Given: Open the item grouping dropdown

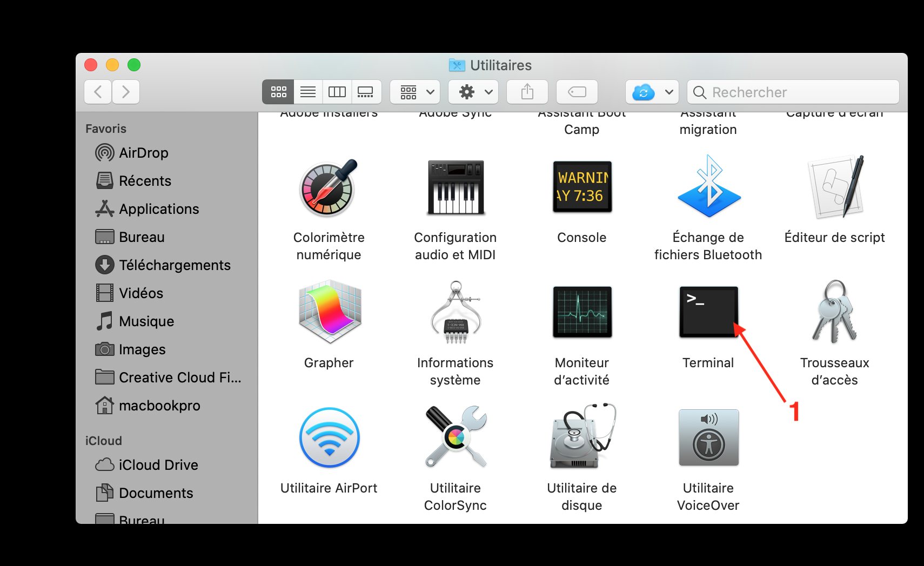Looking at the screenshot, I should (x=414, y=92).
